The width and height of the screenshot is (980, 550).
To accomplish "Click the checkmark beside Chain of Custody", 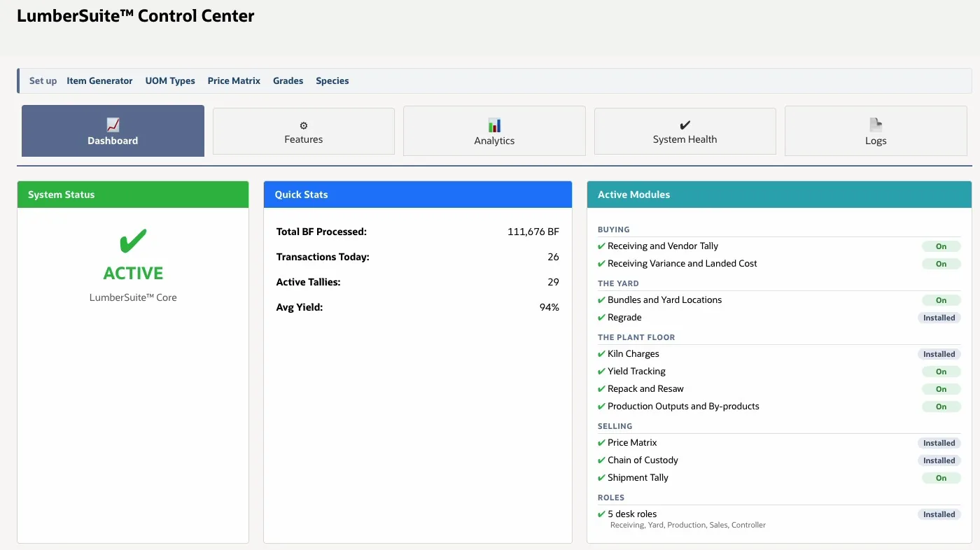I will (601, 460).
